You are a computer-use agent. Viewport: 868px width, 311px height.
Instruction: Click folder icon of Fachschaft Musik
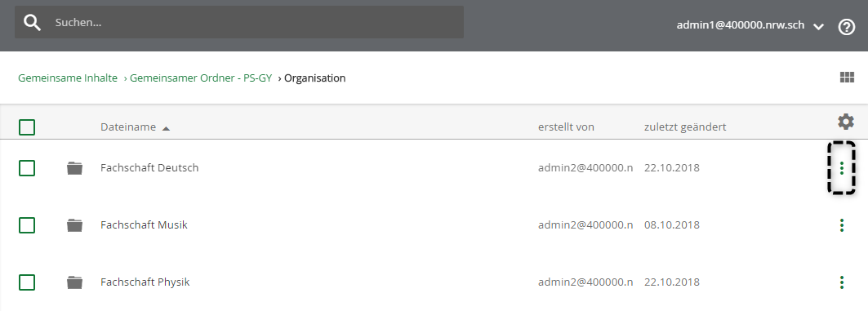pos(75,225)
